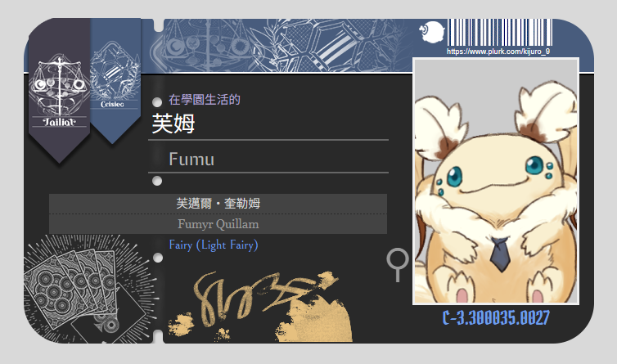Viewport: 617px width, 364px height.
Task: Click the 芙邁爾・奎勒姆 full name row
Action: click(218, 204)
